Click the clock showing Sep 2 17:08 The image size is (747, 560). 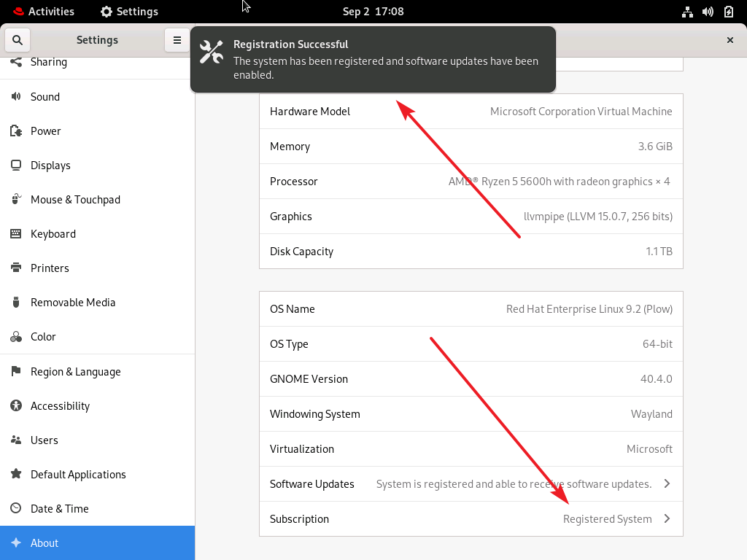(x=373, y=12)
